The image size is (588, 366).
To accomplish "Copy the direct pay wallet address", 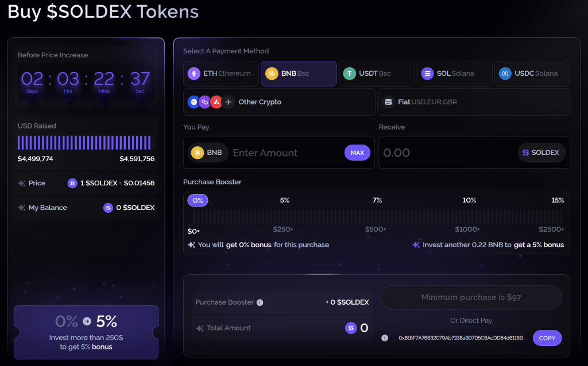I will [x=547, y=338].
